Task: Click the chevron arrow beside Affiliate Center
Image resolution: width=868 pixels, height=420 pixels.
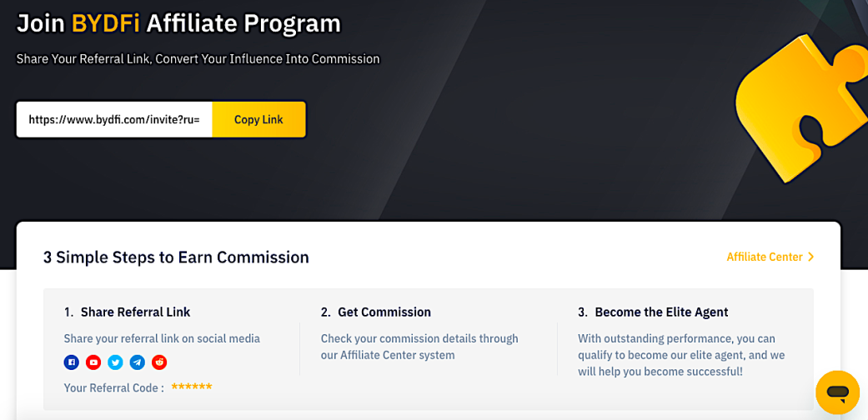Action: point(811,257)
